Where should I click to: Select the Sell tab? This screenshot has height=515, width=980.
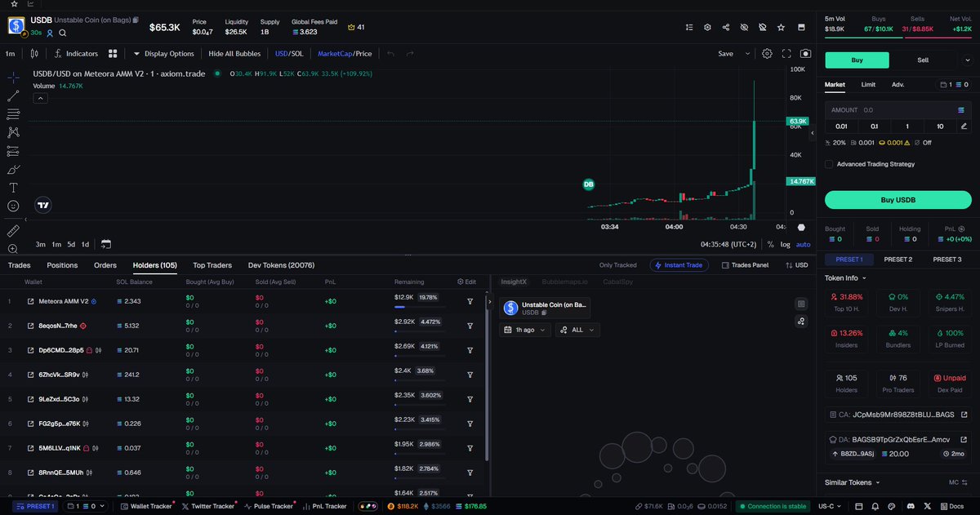click(x=923, y=60)
